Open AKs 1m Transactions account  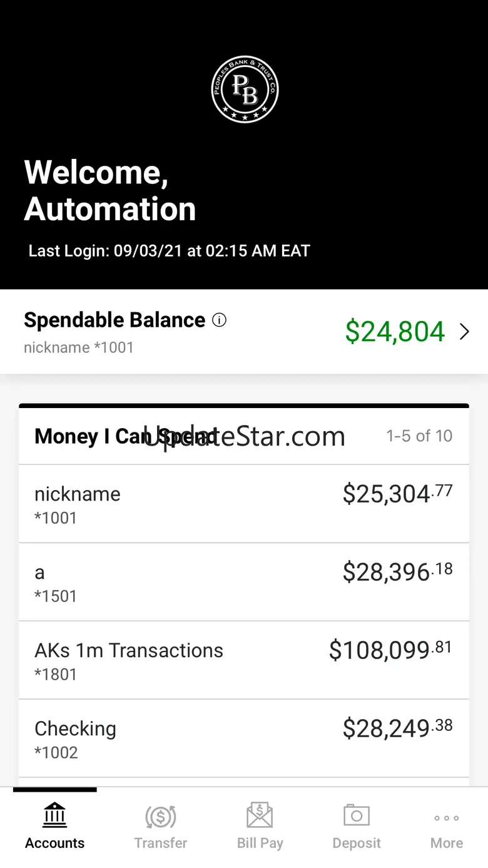[244, 660]
